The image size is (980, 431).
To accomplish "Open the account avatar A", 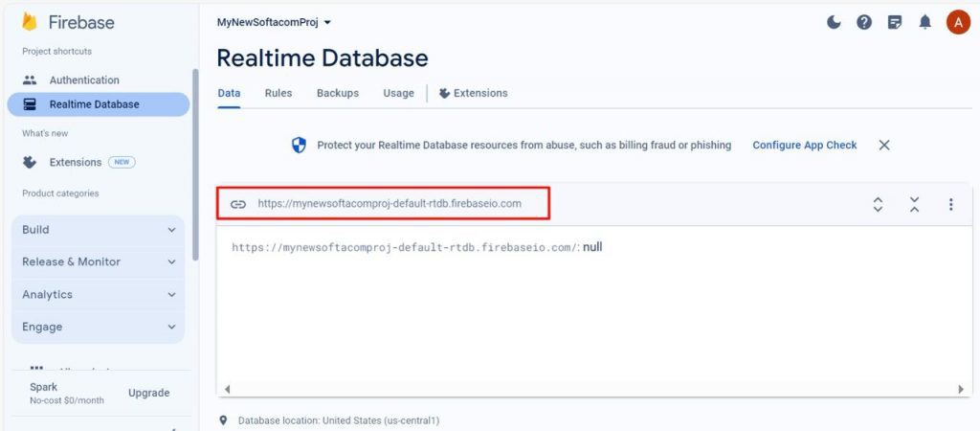I will tap(958, 23).
